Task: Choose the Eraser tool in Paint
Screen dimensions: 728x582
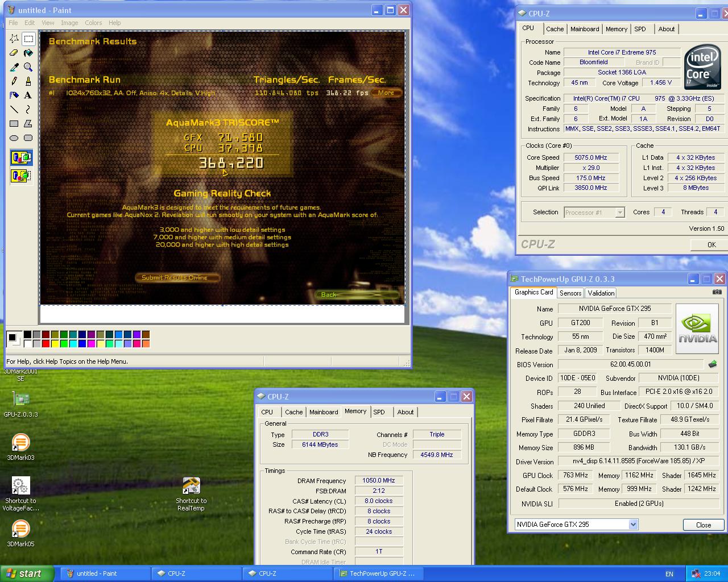Action: click(14, 53)
